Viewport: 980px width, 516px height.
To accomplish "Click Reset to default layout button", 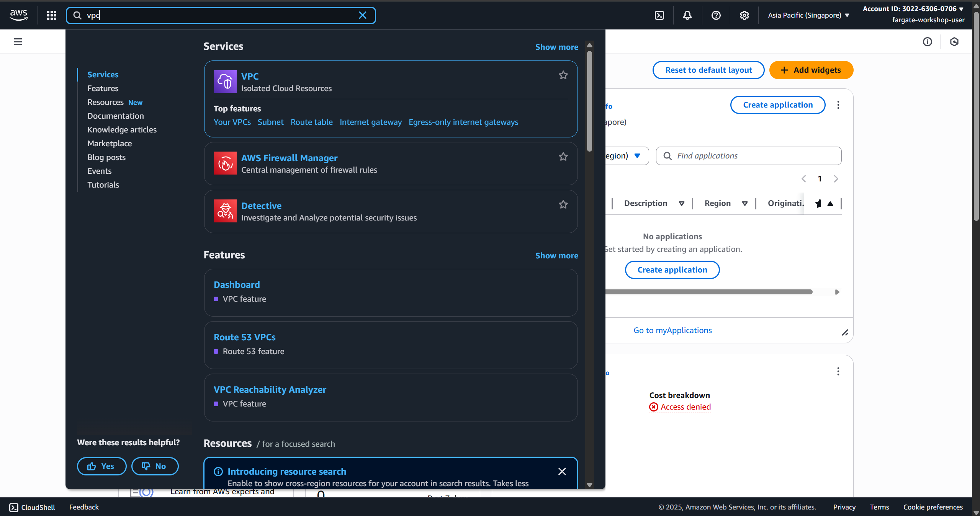I will (x=708, y=70).
